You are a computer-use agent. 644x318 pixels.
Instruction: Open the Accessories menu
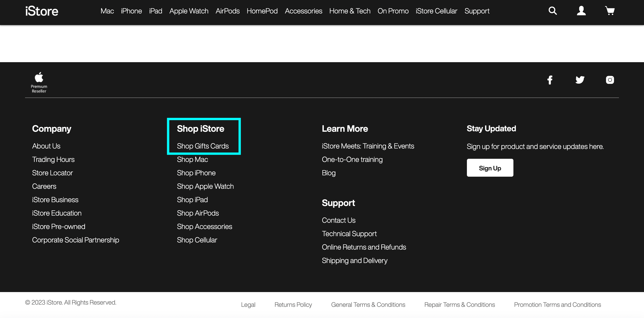point(303,11)
